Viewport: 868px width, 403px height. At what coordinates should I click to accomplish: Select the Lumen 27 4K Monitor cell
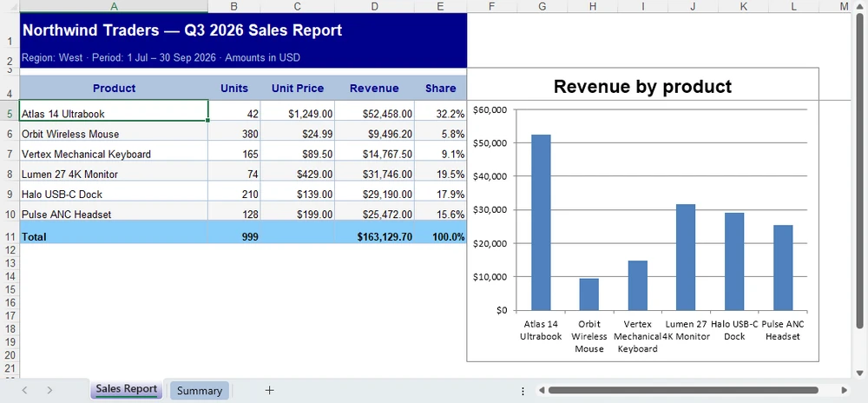pyautogui.click(x=114, y=171)
